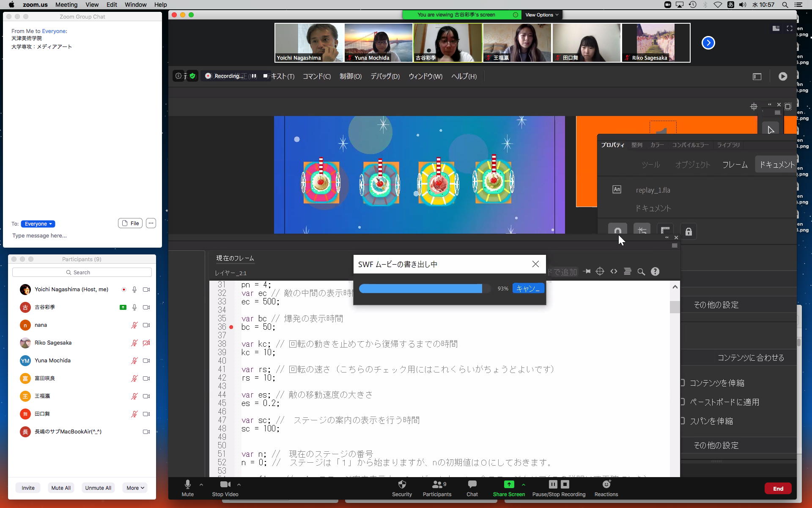This screenshot has width=812, height=508.
Task: Click the Share Screen icon
Action: (x=509, y=484)
